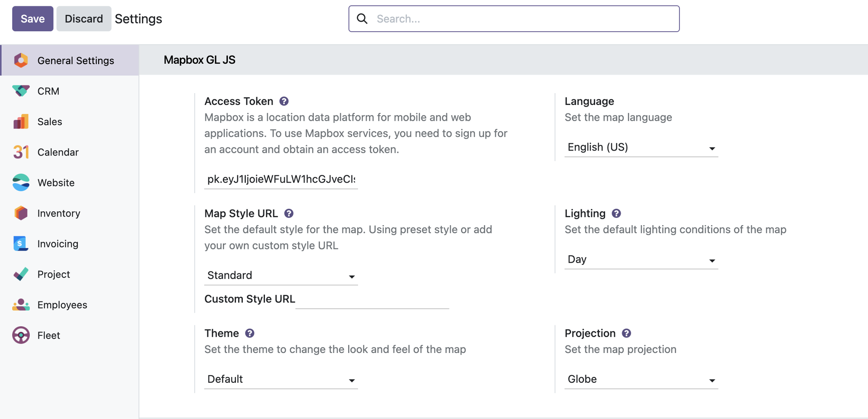Image resolution: width=868 pixels, height=419 pixels.
Task: Click the Custom Style URL input field
Action: click(372, 299)
